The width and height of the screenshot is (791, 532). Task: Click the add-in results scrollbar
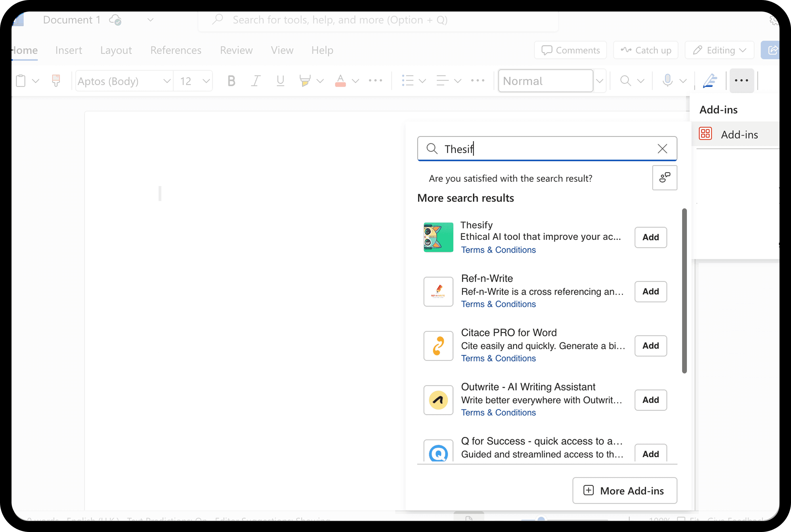(x=684, y=291)
